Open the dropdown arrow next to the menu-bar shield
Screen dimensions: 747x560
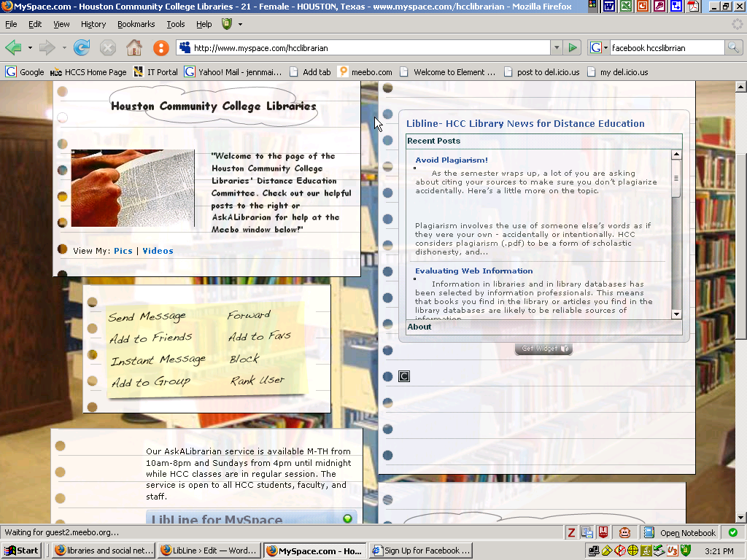240,24
